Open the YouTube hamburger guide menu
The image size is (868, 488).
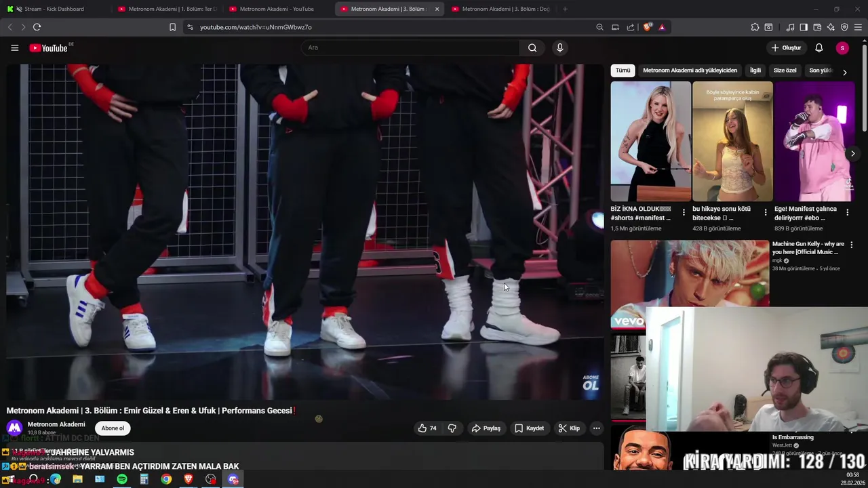point(14,47)
